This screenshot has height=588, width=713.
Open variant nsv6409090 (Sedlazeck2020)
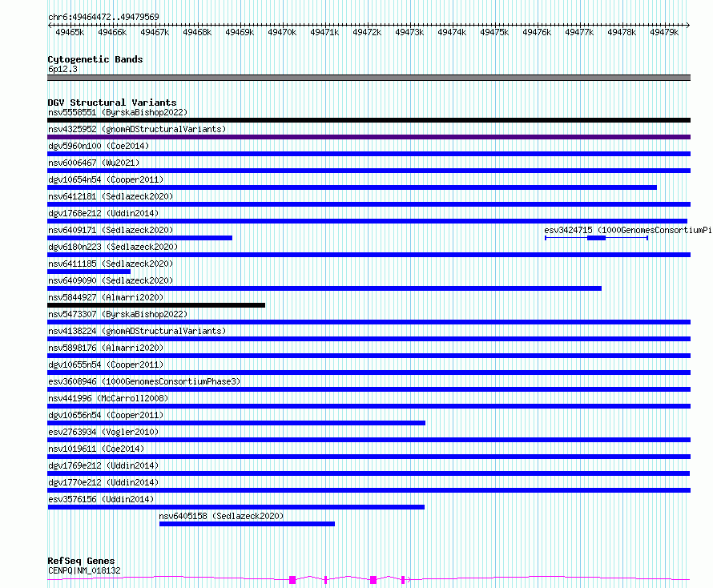pos(111,280)
